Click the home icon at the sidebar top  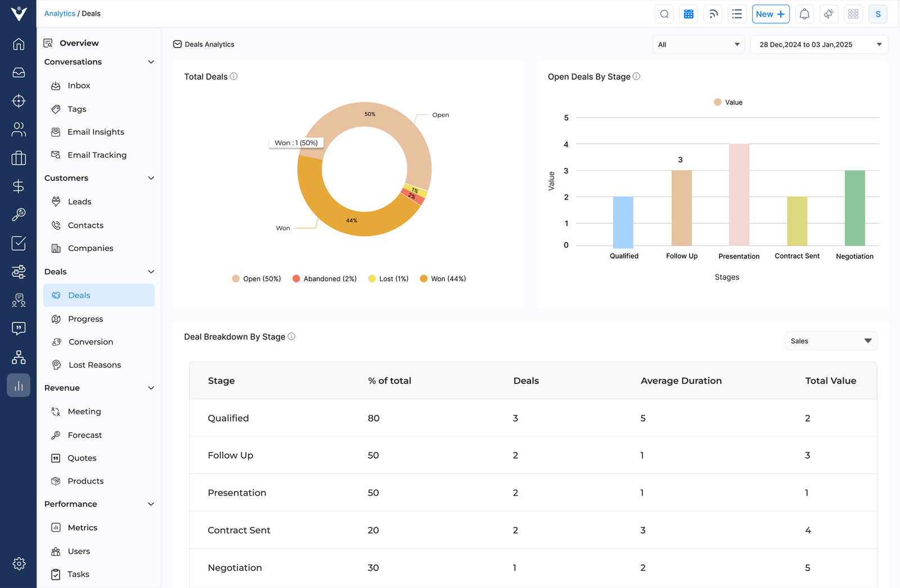pyautogui.click(x=19, y=44)
